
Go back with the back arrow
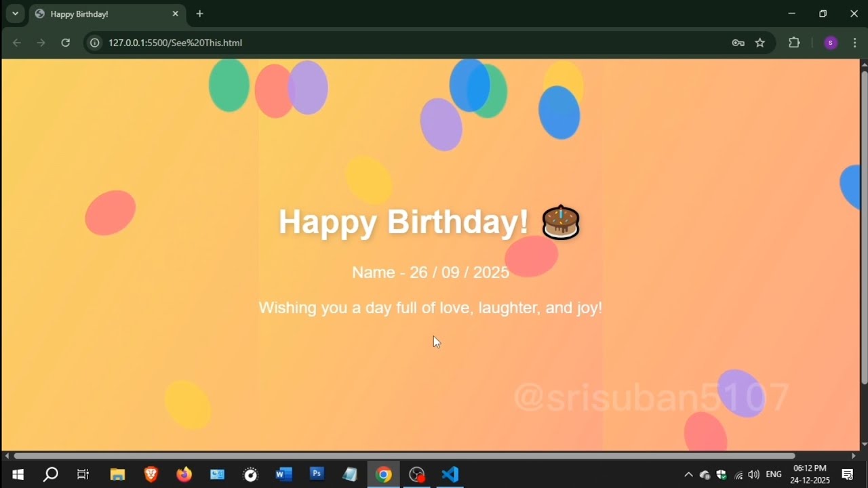tap(17, 43)
